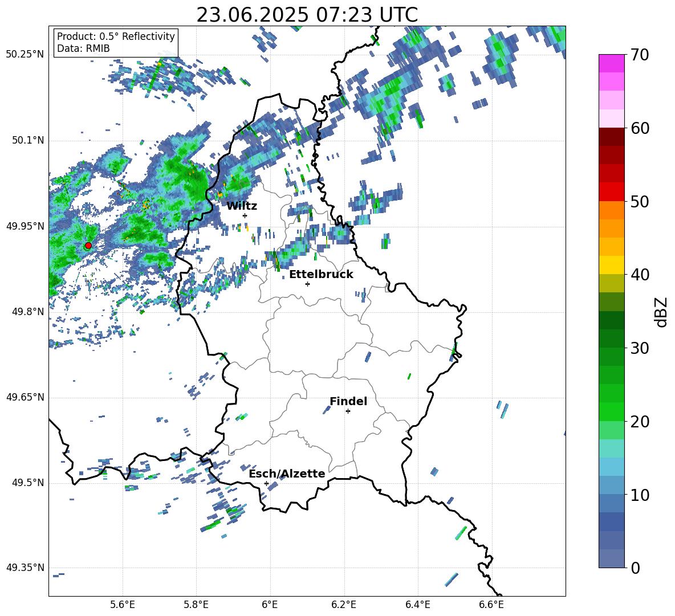
Task: Click the Findel station cross marker
Action: click(x=348, y=411)
